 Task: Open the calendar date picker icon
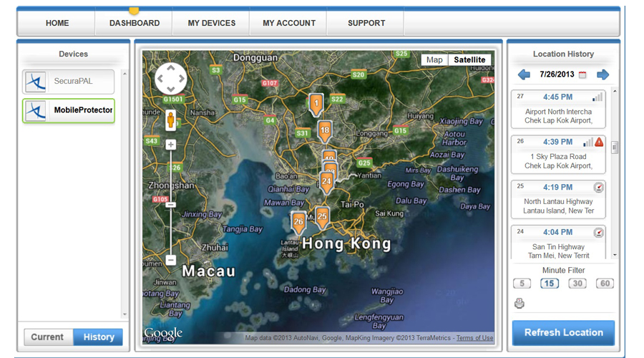click(582, 74)
